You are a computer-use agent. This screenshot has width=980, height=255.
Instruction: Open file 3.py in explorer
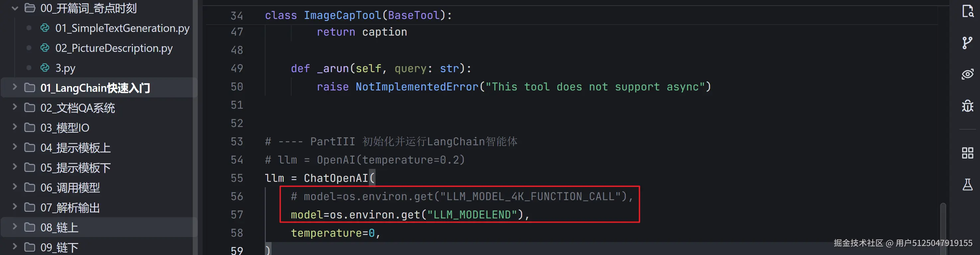(x=65, y=68)
